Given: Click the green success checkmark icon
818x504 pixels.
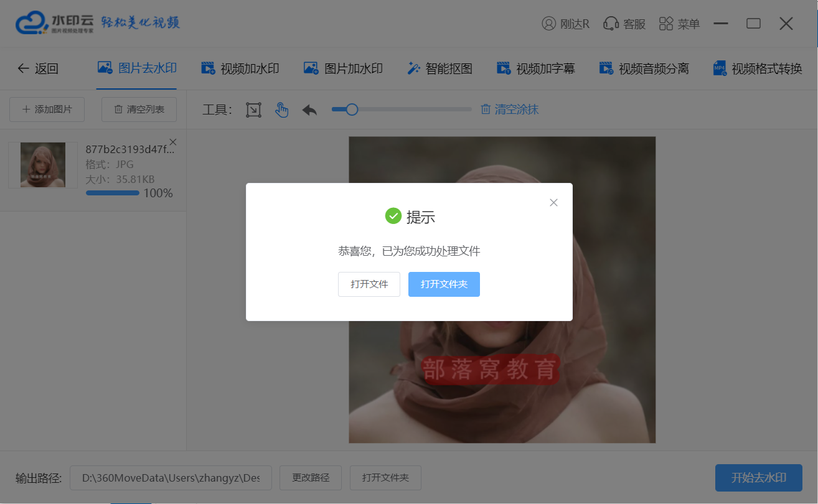Looking at the screenshot, I should (393, 216).
